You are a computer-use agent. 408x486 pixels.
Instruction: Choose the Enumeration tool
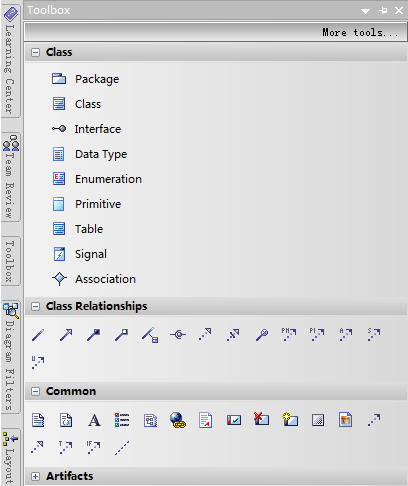point(97,179)
